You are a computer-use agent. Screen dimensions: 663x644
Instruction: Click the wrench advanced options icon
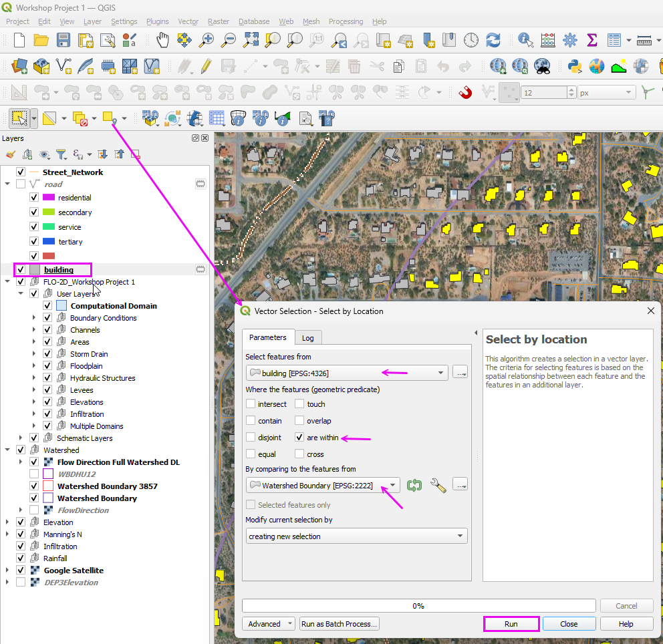438,486
